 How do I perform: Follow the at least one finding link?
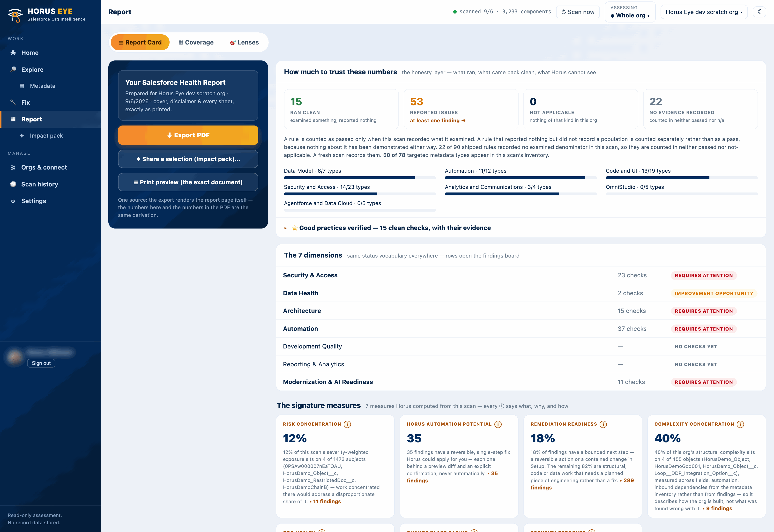click(x=437, y=120)
